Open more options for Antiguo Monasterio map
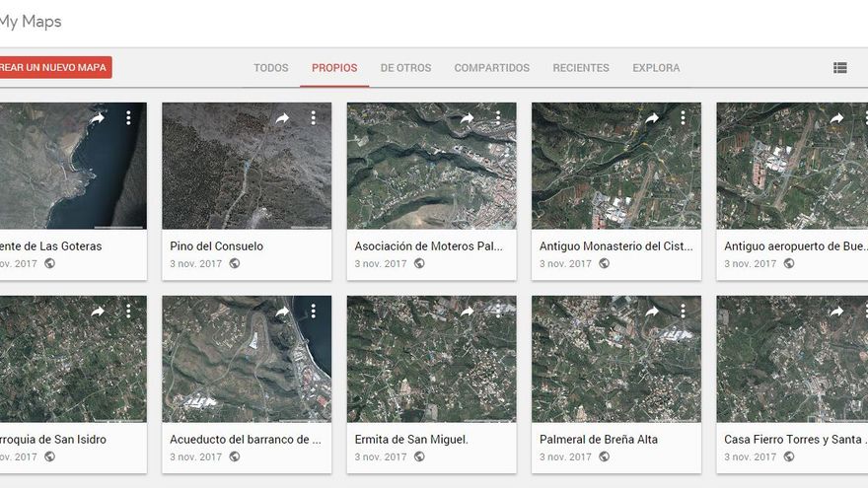This screenshot has width=868, height=488. (683, 118)
